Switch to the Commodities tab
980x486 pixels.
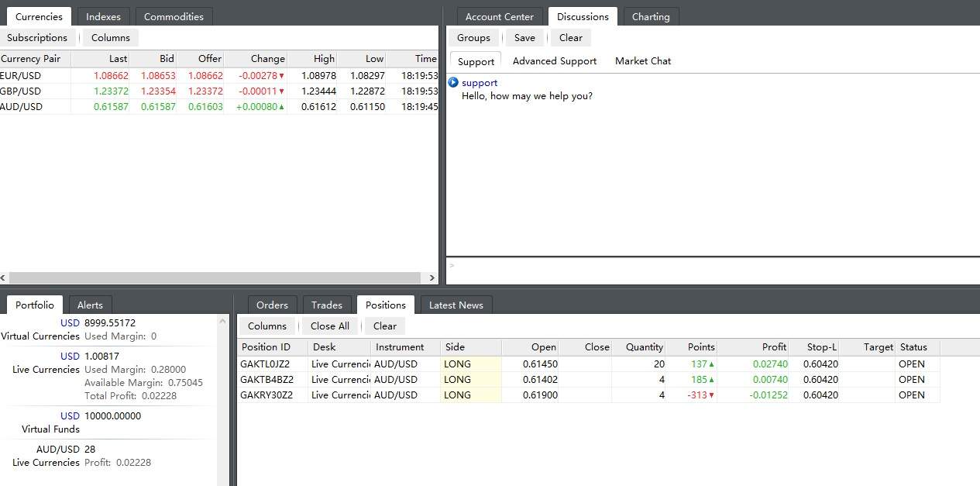pyautogui.click(x=174, y=16)
